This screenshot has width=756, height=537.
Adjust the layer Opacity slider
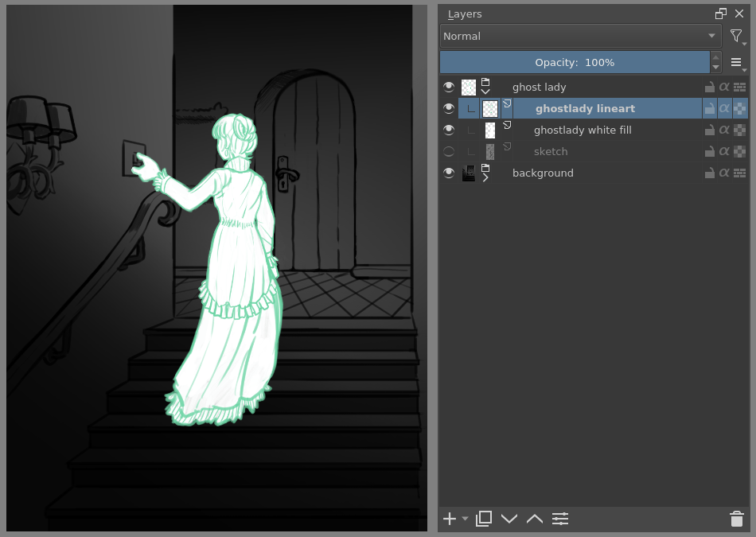[575, 62]
